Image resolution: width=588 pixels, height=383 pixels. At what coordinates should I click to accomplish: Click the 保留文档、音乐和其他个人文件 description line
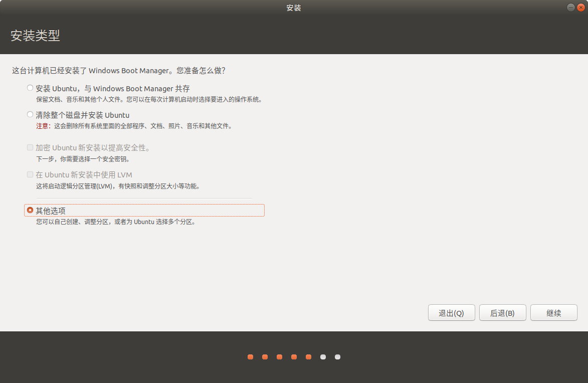(149, 99)
